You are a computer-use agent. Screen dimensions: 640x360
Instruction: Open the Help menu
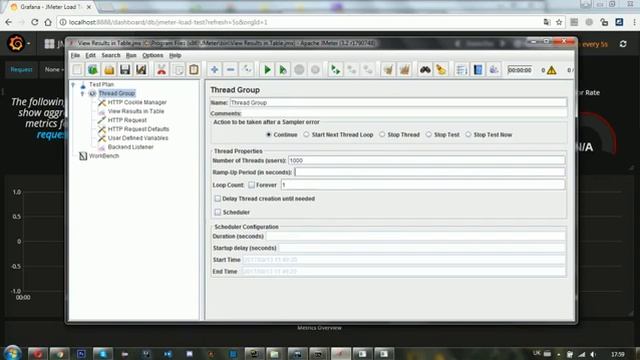pos(175,55)
